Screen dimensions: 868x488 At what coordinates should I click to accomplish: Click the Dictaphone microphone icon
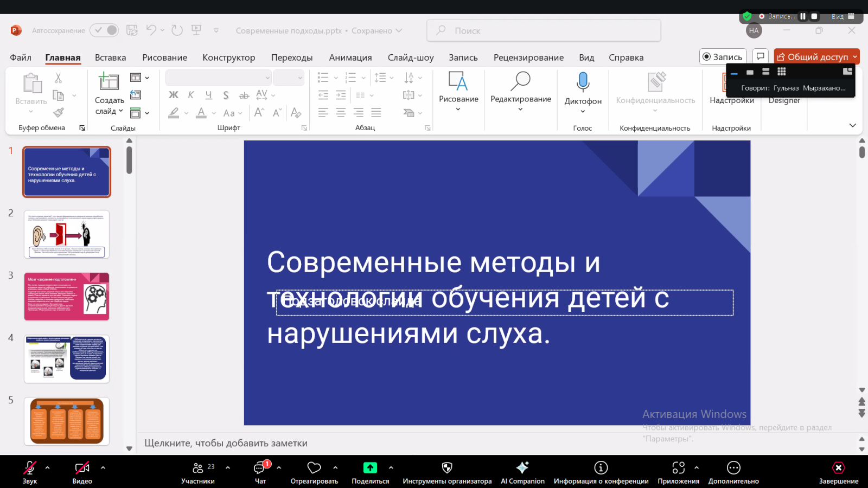pos(583,82)
